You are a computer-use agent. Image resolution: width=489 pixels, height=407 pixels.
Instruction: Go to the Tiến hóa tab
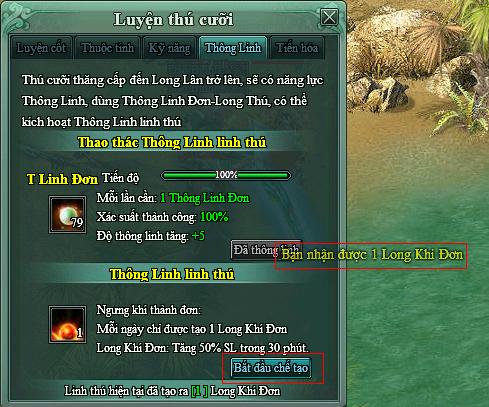[297, 48]
